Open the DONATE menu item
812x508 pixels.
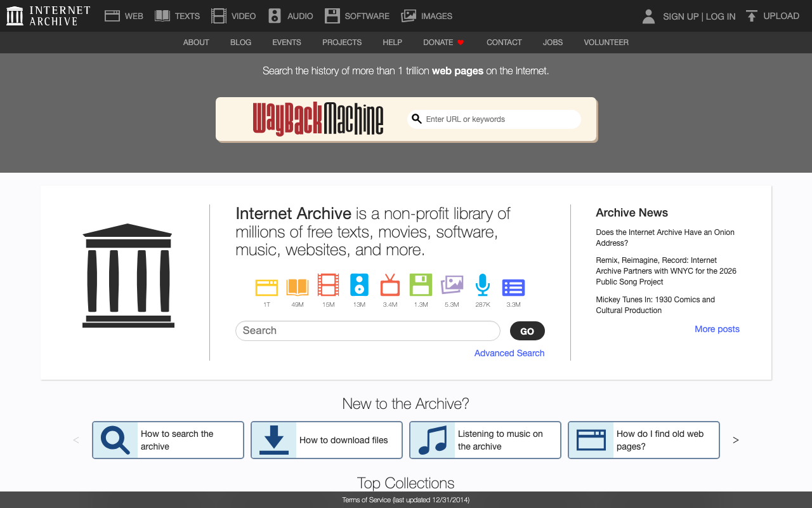(443, 42)
